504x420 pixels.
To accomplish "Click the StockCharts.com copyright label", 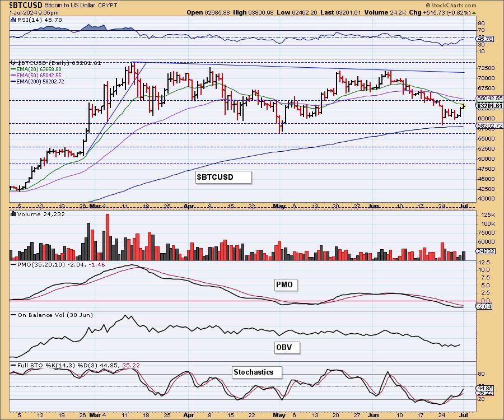I will [451, 6].
